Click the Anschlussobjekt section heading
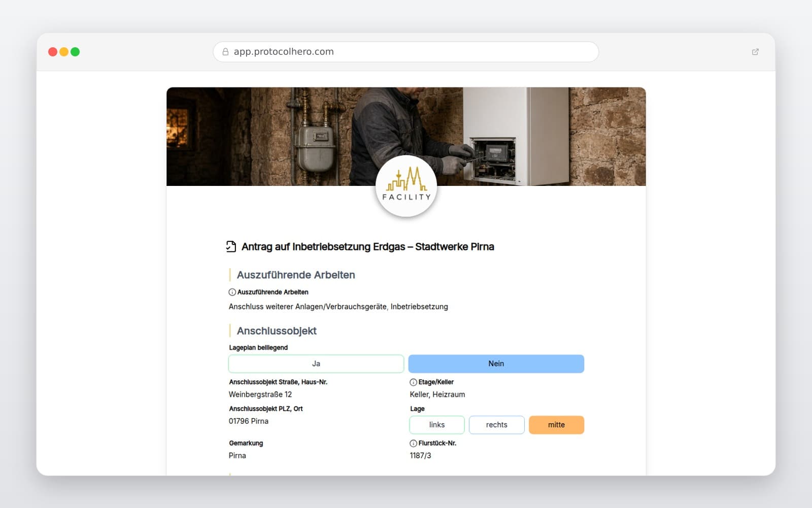812x508 pixels. coord(277,331)
